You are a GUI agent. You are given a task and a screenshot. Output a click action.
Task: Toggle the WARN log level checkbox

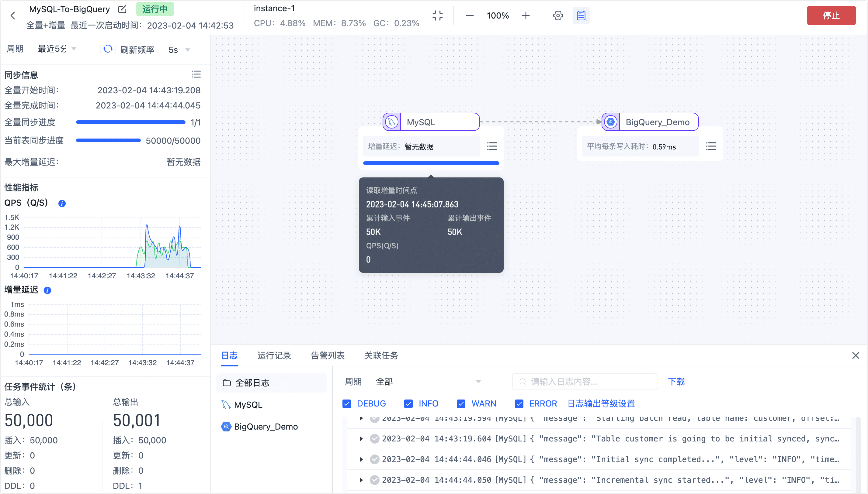pos(461,403)
